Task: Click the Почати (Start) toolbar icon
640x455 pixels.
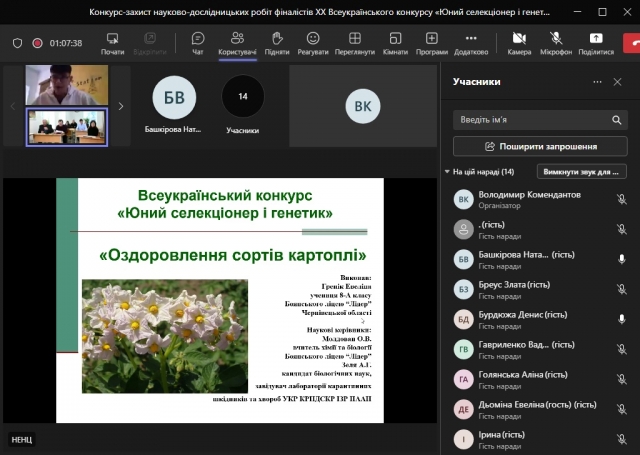Action: point(113,42)
